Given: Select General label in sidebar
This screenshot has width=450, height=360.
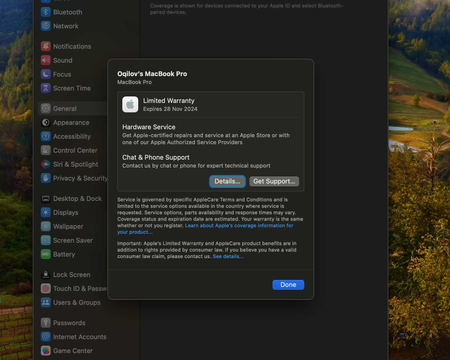Looking at the screenshot, I should pos(65,109).
